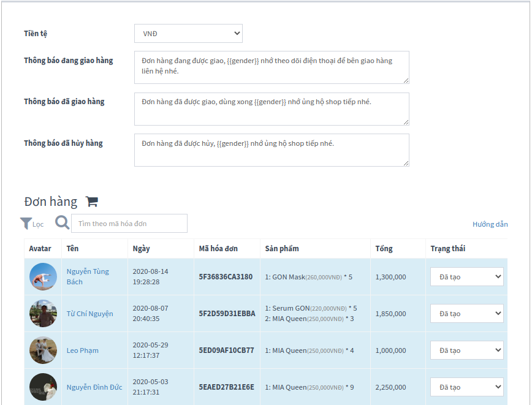Click invoice code 5F36836CA3180
This screenshot has height=405, width=532.
[226, 277]
